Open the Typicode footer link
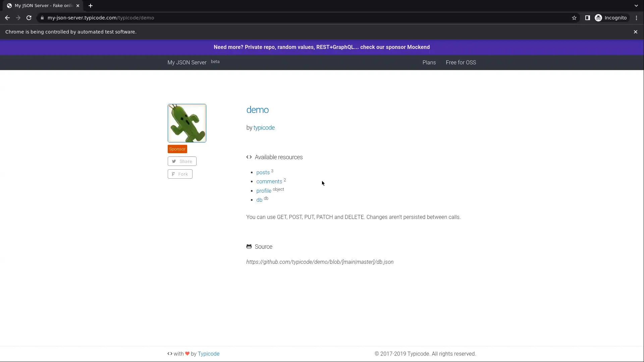644x362 pixels. (209, 354)
